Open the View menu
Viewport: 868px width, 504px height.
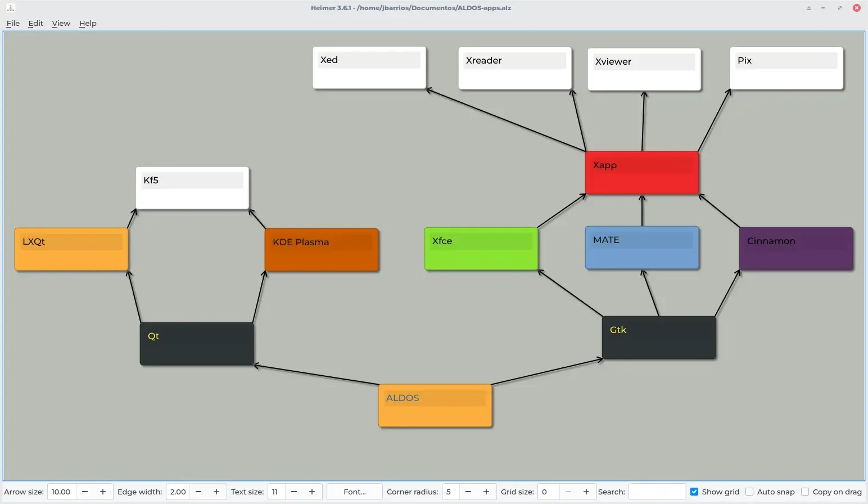tap(61, 23)
